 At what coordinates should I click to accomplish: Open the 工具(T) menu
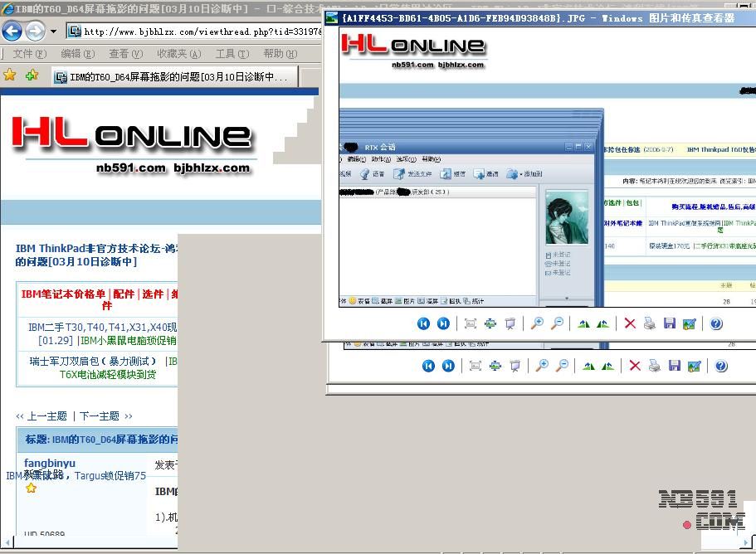232,53
